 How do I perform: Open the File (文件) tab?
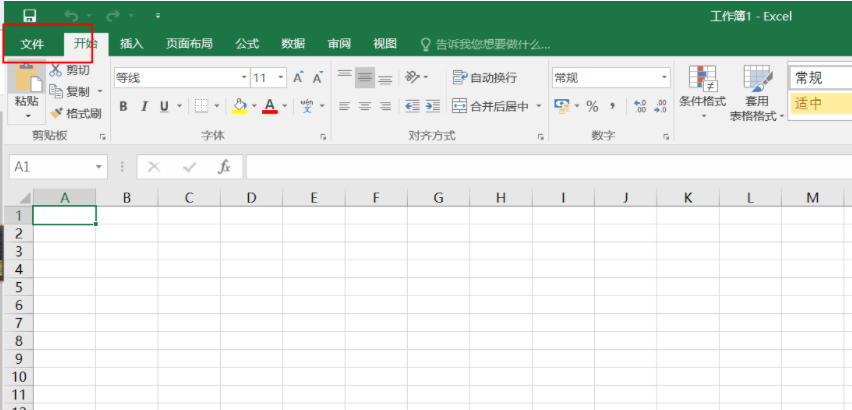click(32, 44)
